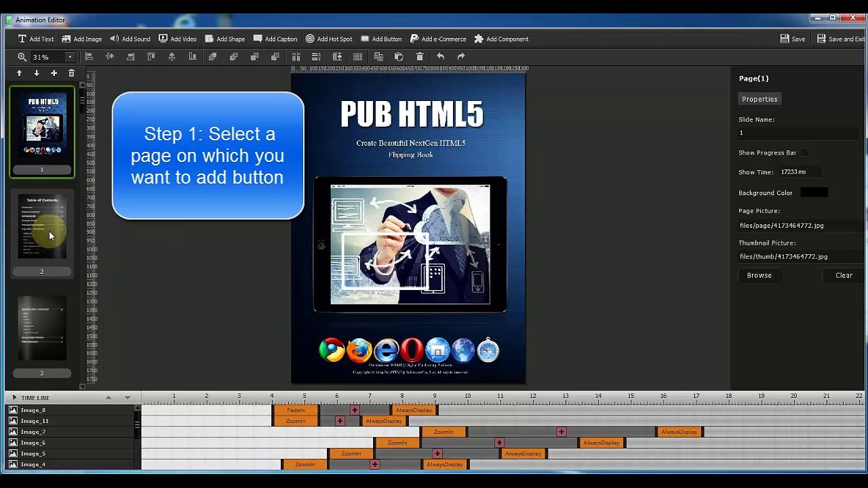Open the Background Color swatch

(814, 192)
